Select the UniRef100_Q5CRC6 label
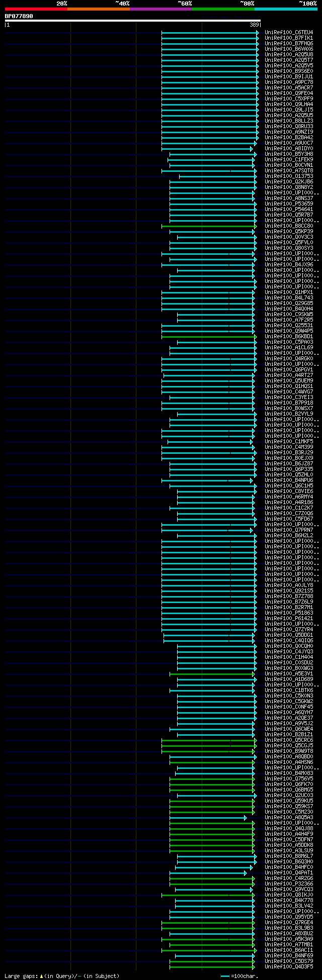Screen dimensions: 322x980 [289, 740]
